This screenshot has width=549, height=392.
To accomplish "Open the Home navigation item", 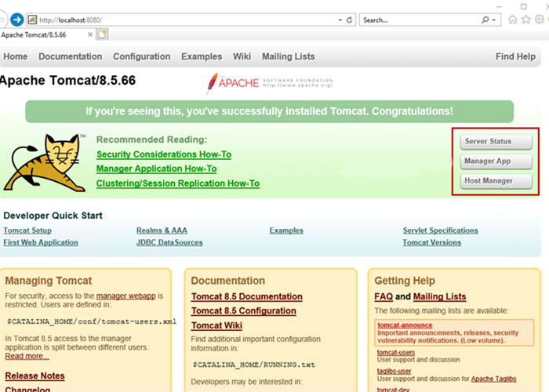I will (x=16, y=56).
